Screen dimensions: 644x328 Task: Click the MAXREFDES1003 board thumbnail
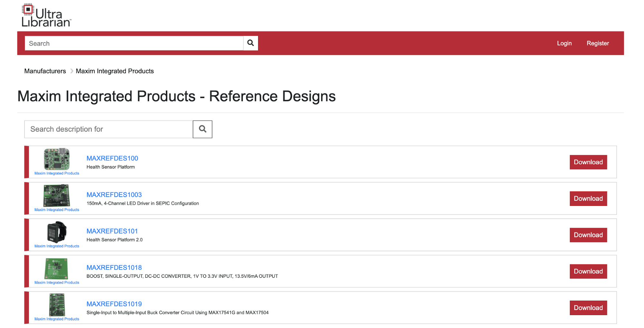pyautogui.click(x=57, y=195)
